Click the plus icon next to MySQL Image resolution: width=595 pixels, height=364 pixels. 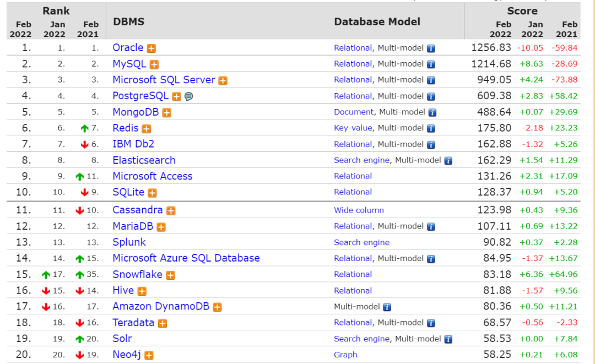[x=154, y=64]
